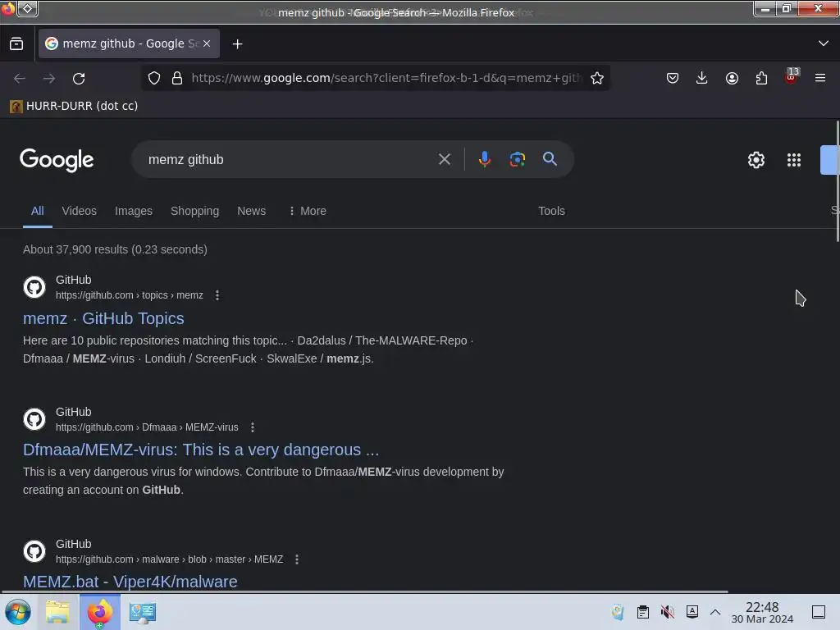Screen dimensions: 840x630
Task: Close the memz github tab
Action: (x=207, y=44)
